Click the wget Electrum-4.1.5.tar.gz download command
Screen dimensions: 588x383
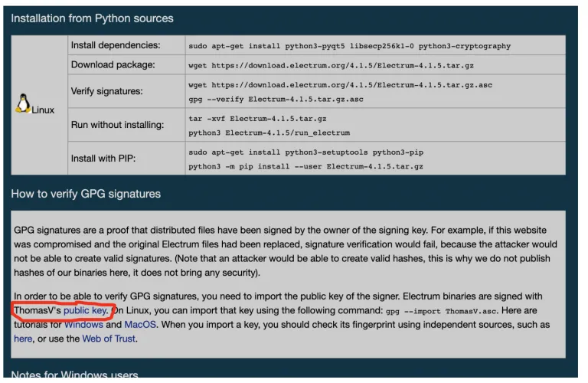[x=331, y=66]
